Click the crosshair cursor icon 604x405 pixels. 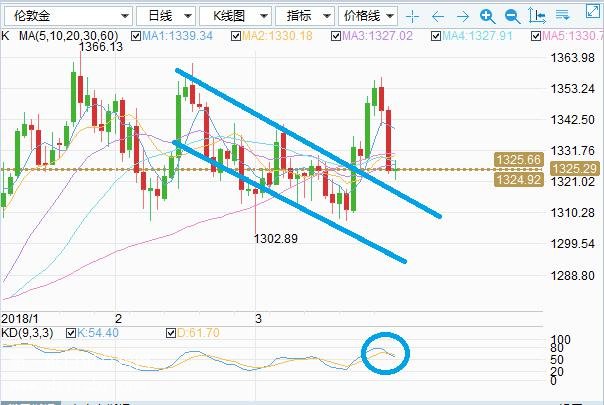coord(412,16)
